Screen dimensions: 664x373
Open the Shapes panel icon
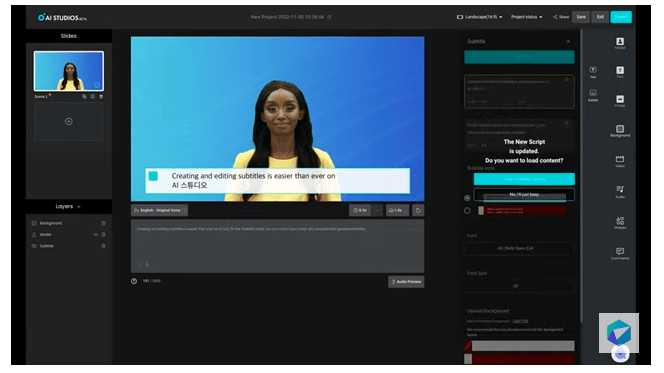coord(620,222)
